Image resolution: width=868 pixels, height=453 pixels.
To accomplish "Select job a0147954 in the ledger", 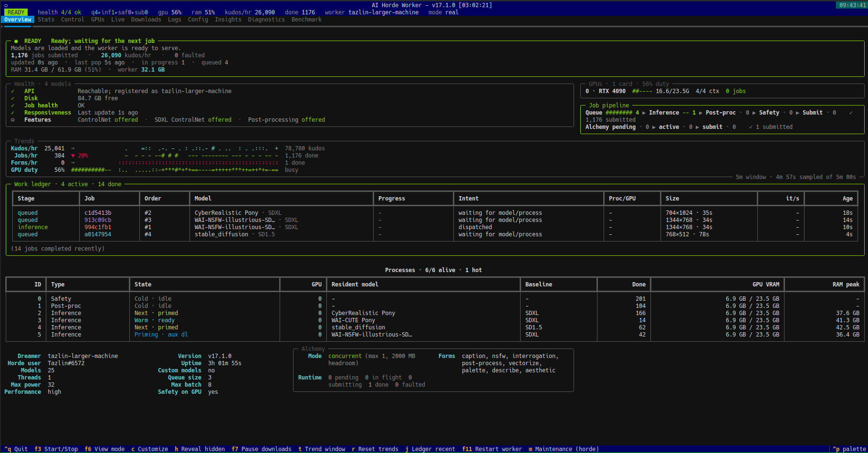I will [x=98, y=234].
